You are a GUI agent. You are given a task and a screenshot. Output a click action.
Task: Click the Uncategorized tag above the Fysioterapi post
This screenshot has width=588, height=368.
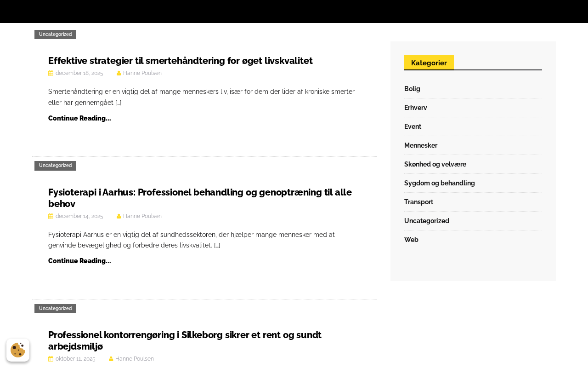point(55,166)
